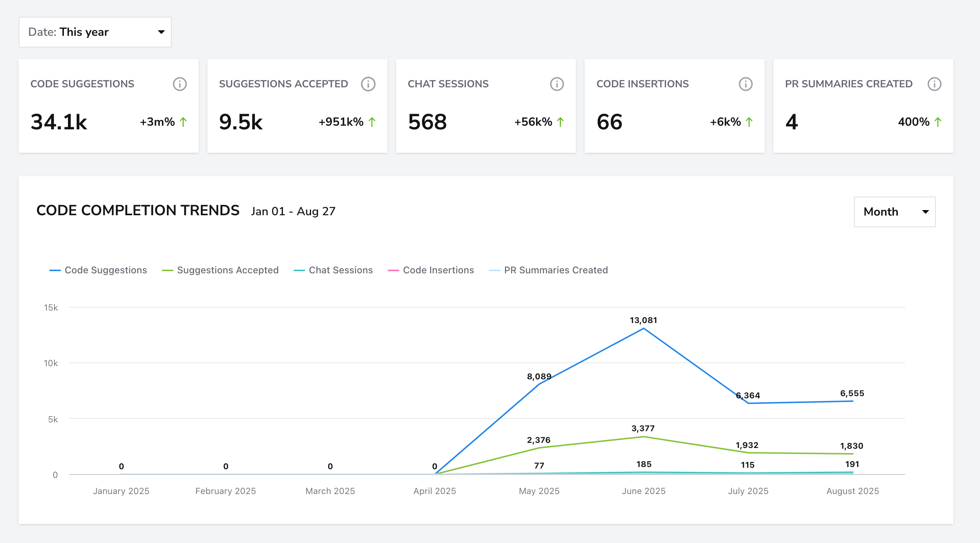Viewport: 980px width, 543px height.
Task: Click the green up arrow beside +3m%
Action: point(183,122)
